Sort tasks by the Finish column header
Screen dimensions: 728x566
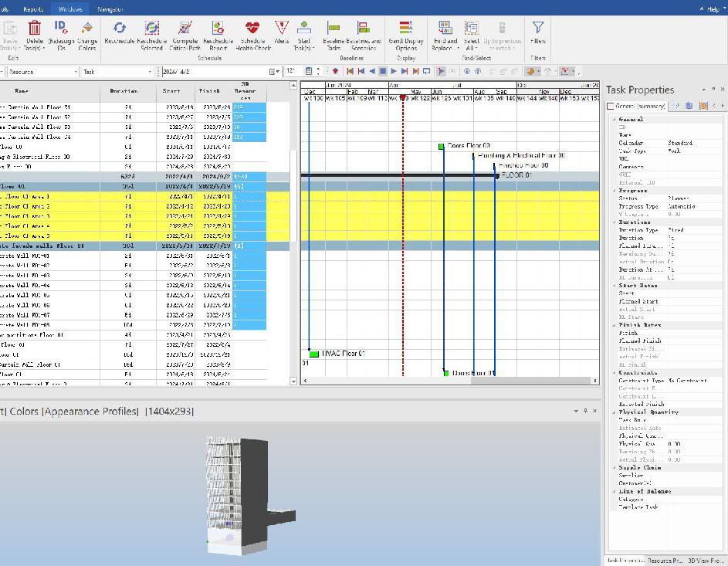click(213, 91)
